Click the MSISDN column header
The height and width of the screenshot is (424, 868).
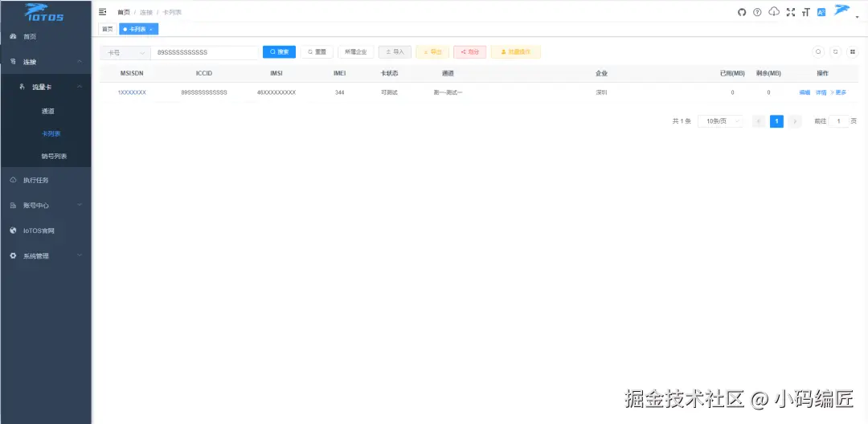[x=132, y=74]
